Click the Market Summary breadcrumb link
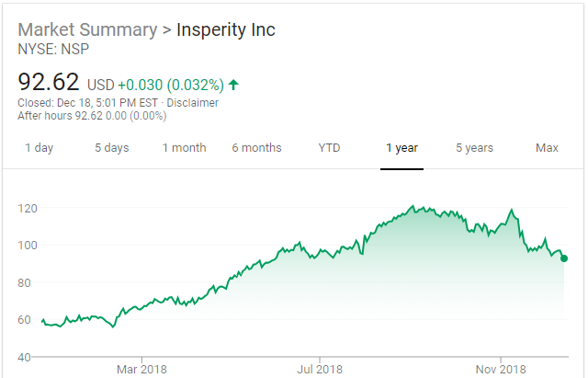Screen dimensions: 588x378 click(87, 29)
